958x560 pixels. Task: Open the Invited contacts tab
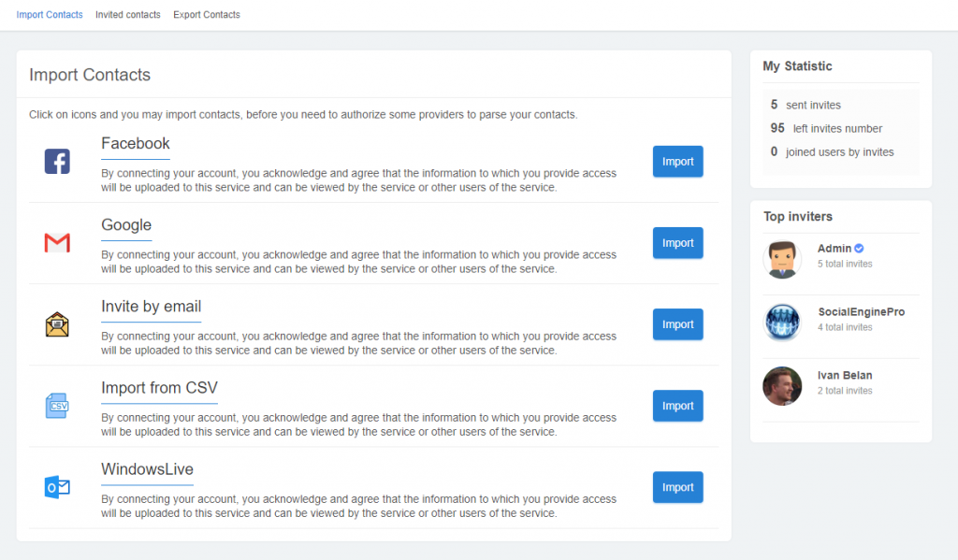(x=128, y=15)
